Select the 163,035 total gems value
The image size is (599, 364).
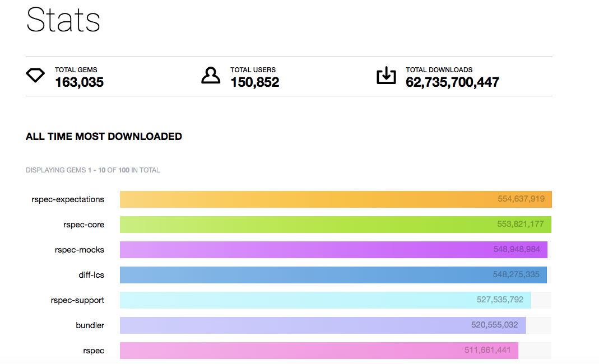pyautogui.click(x=79, y=82)
